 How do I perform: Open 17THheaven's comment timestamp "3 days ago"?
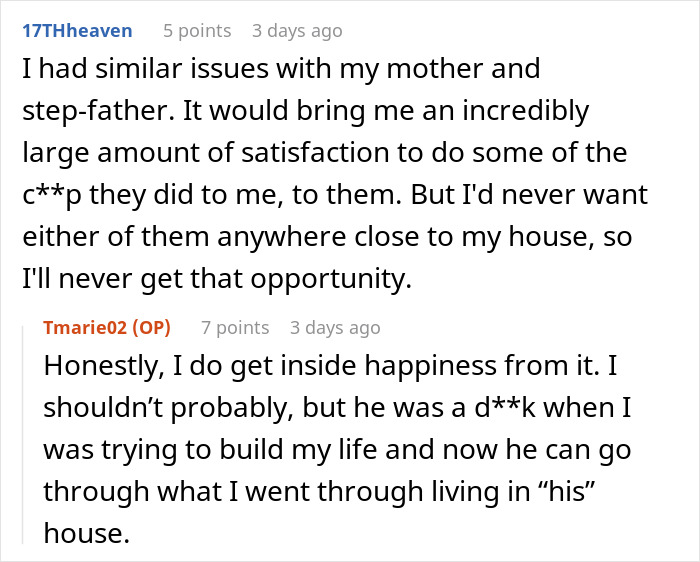(x=297, y=31)
